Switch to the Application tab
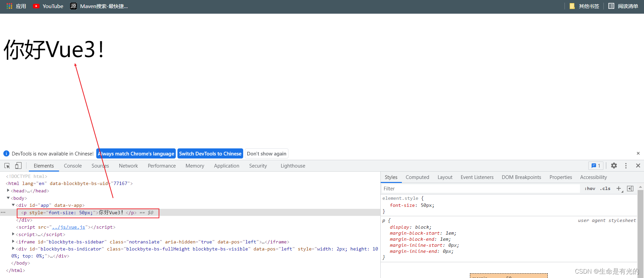Screen dimensions: 644x278 [227, 166]
